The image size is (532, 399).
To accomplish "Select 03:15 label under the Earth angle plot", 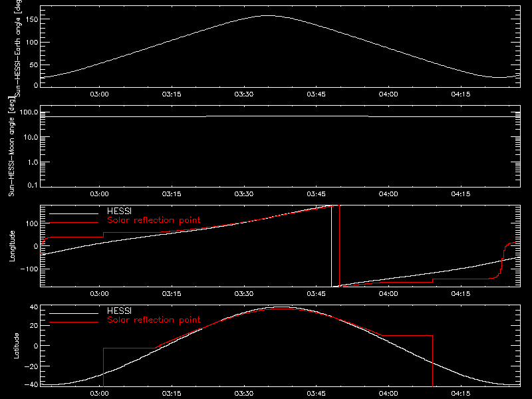I will coord(172,94).
